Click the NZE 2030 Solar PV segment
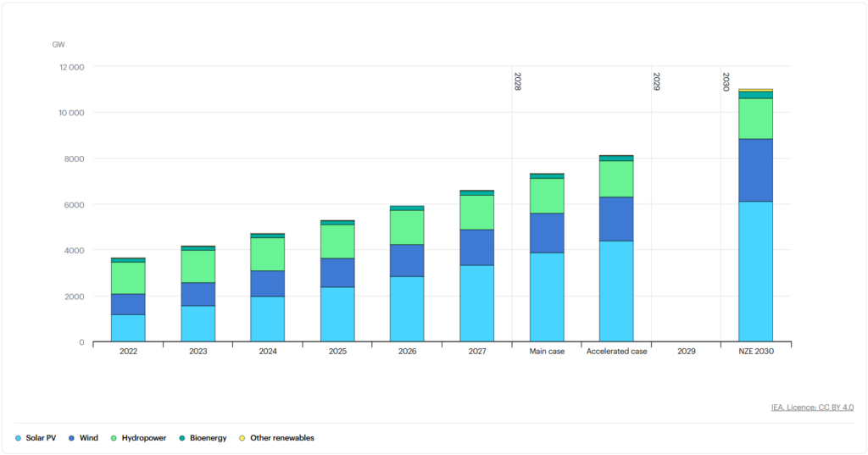The width and height of the screenshot is (868, 455). (755, 271)
